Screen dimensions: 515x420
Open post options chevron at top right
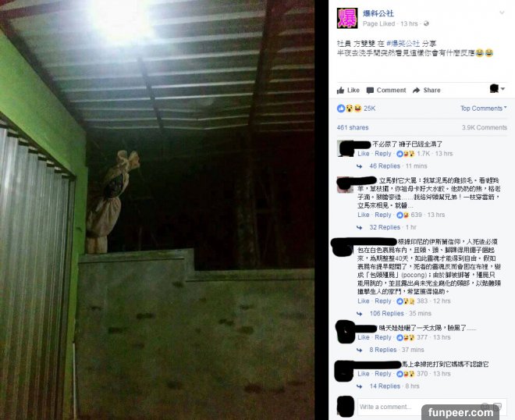tap(502, 12)
